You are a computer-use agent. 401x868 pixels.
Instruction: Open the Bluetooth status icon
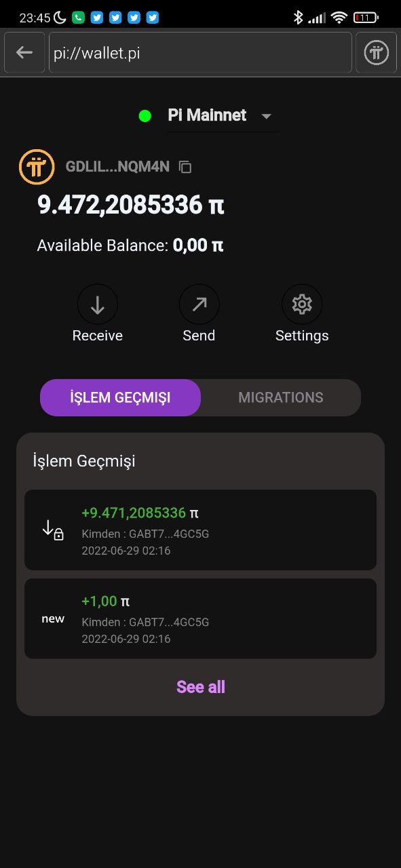(298, 18)
